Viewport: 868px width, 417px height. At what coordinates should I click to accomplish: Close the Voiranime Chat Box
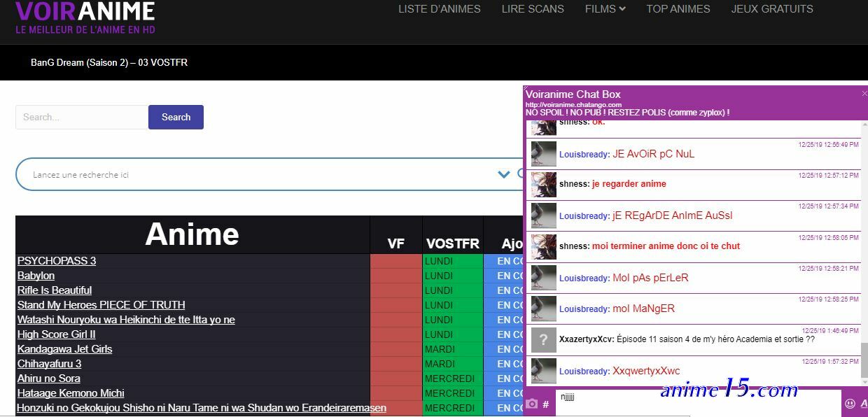864,93
